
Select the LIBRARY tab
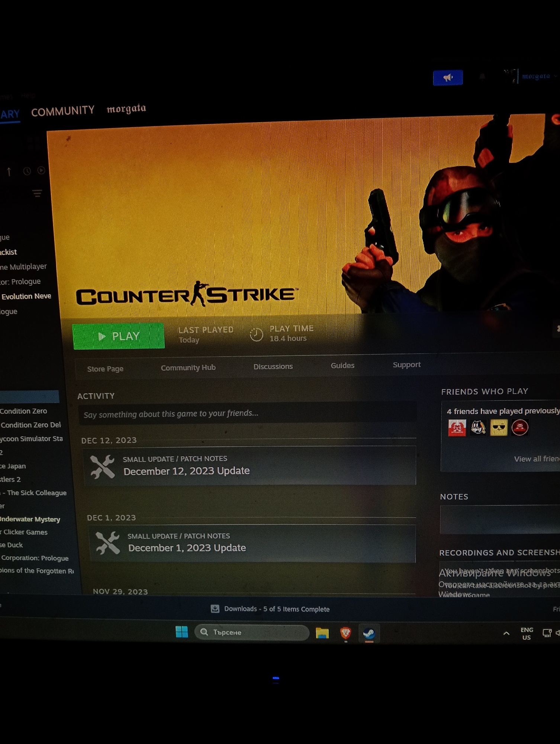tap(10, 114)
